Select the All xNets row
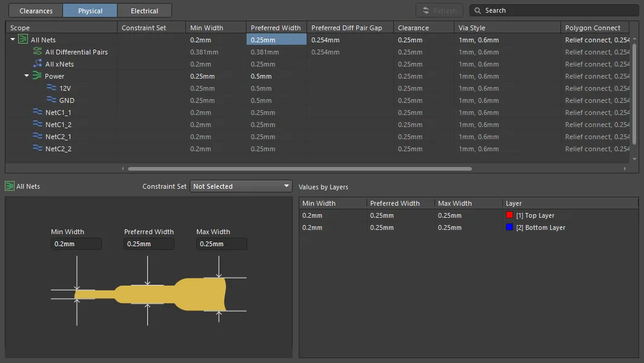The width and height of the screenshot is (644, 363). (x=59, y=64)
